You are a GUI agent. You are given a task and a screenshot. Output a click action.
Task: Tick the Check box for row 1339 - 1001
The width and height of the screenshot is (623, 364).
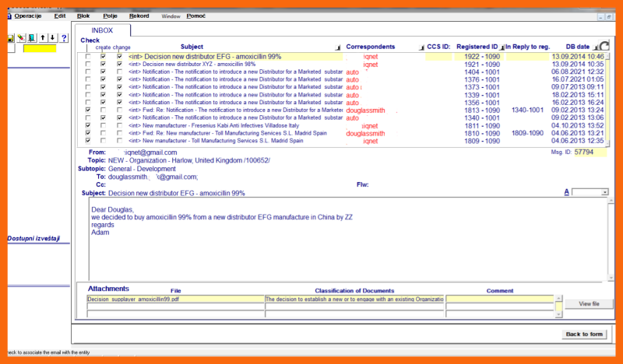(x=88, y=95)
